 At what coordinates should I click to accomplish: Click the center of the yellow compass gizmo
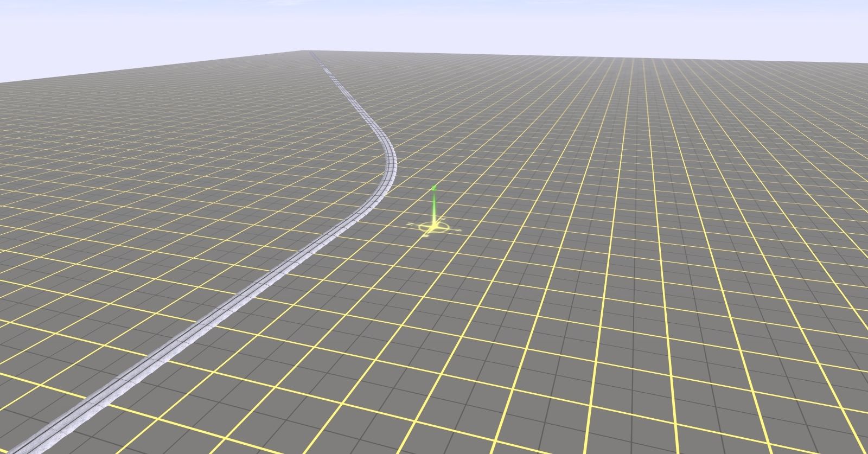(433, 226)
